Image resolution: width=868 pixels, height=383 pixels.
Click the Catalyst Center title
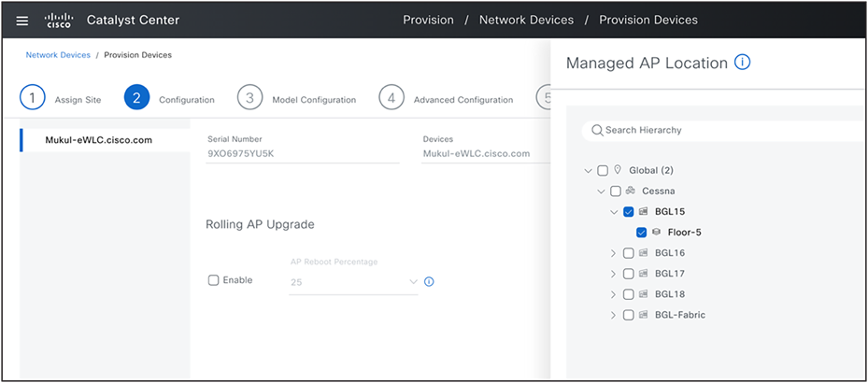click(x=133, y=20)
